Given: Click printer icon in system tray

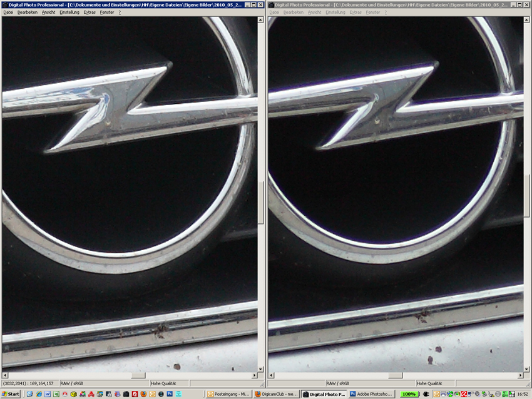Looking at the screenshot, I should (x=443, y=394).
